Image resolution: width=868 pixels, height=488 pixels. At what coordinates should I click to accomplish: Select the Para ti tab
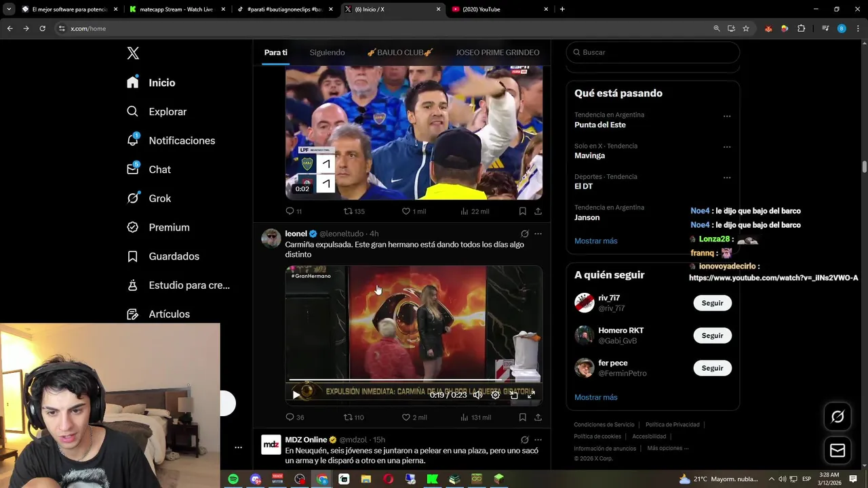[x=276, y=53]
